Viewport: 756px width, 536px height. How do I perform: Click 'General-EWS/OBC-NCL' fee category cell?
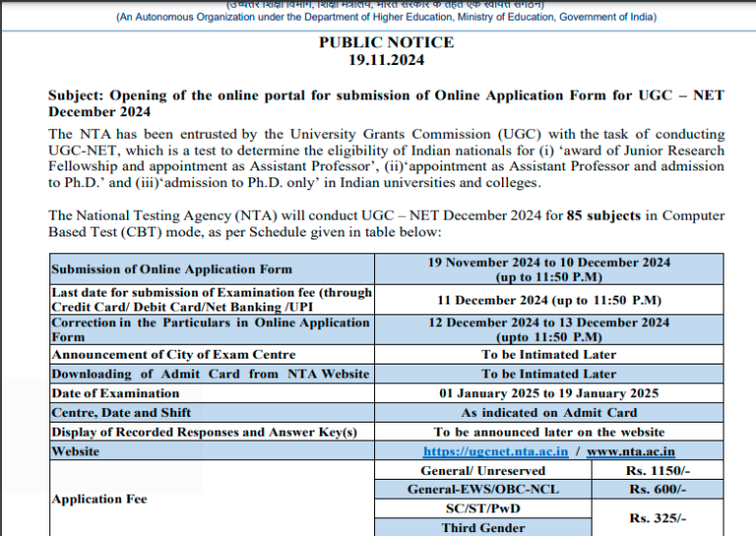[x=483, y=490]
